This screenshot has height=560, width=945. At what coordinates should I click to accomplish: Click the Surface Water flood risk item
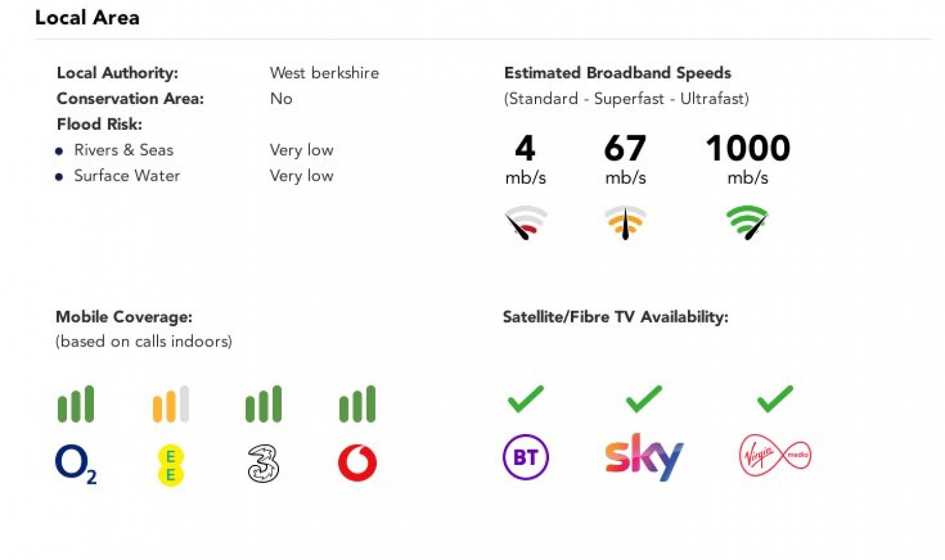[x=127, y=176]
